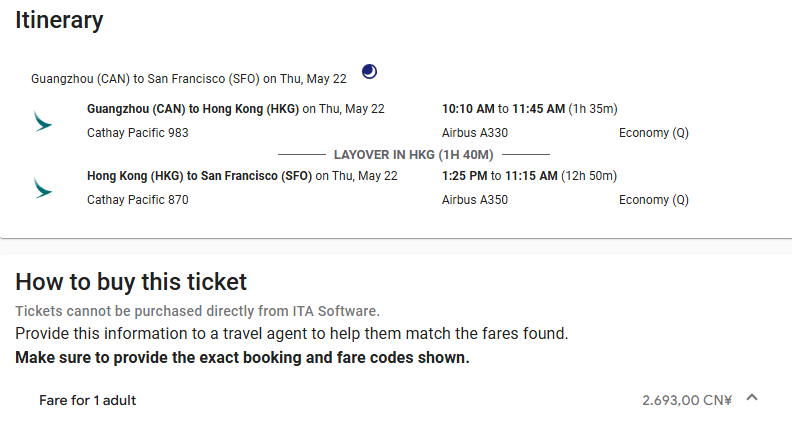
Task: Click the Guangzhou to San Francisco trip summary
Action: [x=189, y=78]
